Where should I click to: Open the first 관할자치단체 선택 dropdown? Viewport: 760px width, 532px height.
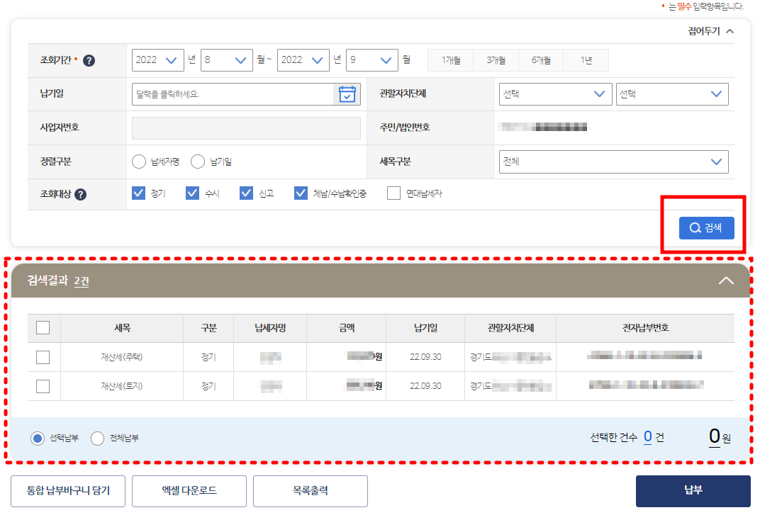pyautogui.click(x=555, y=94)
